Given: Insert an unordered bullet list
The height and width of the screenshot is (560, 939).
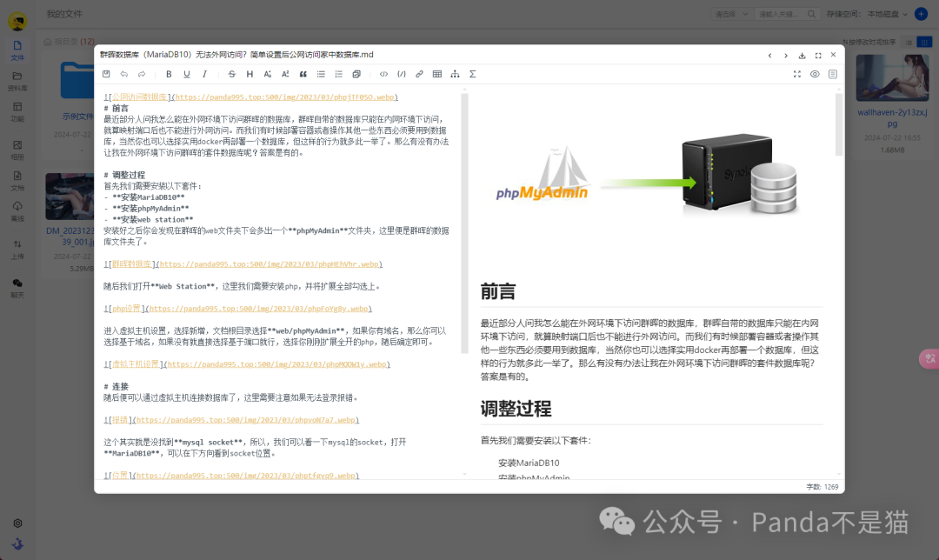Looking at the screenshot, I should tap(321, 74).
